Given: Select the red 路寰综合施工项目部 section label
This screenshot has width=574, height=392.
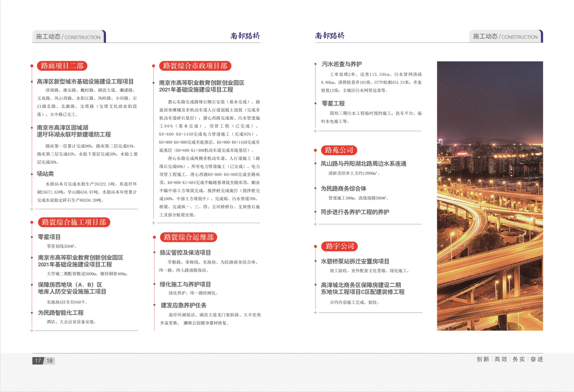Looking at the screenshot, I should tap(74, 222).
